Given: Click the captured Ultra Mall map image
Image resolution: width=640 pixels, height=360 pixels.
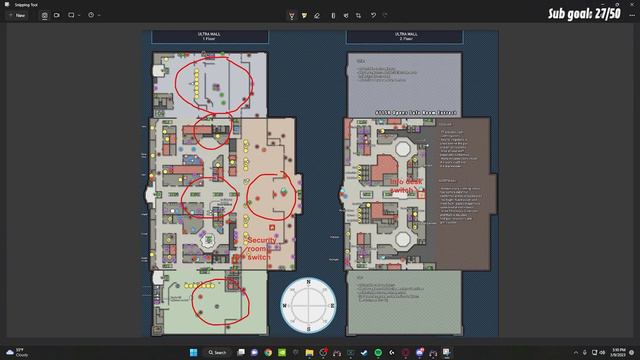Looking at the screenshot, I should tap(320, 183).
